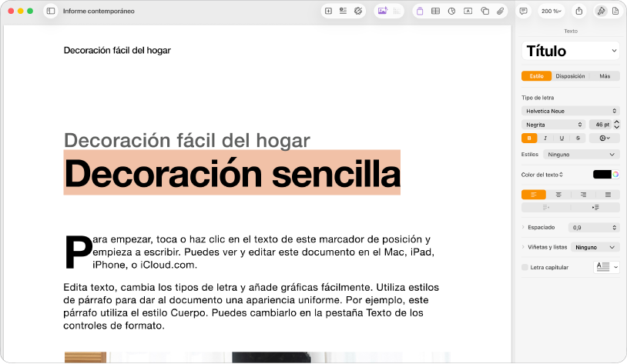Screen dimensions: 627x364
Task: Click the gray subtitle Decoración fácil del hogar
Action: click(x=186, y=140)
